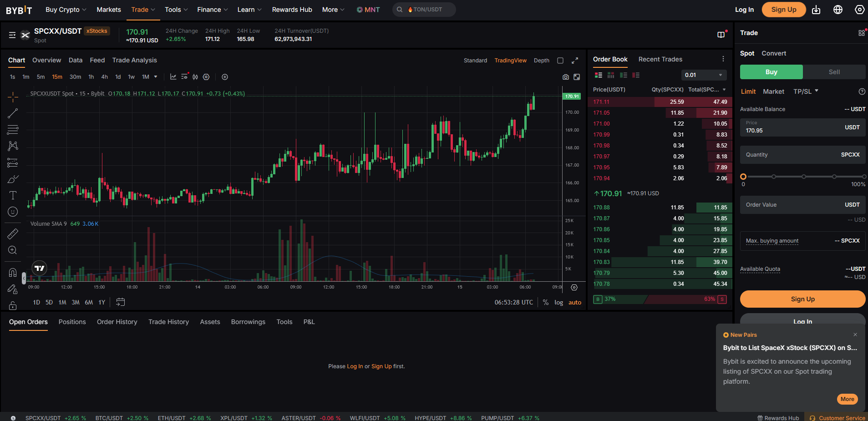Viewport: 868px width, 421px height.
Task: Click the orange Sign Up header button
Action: [784, 10]
